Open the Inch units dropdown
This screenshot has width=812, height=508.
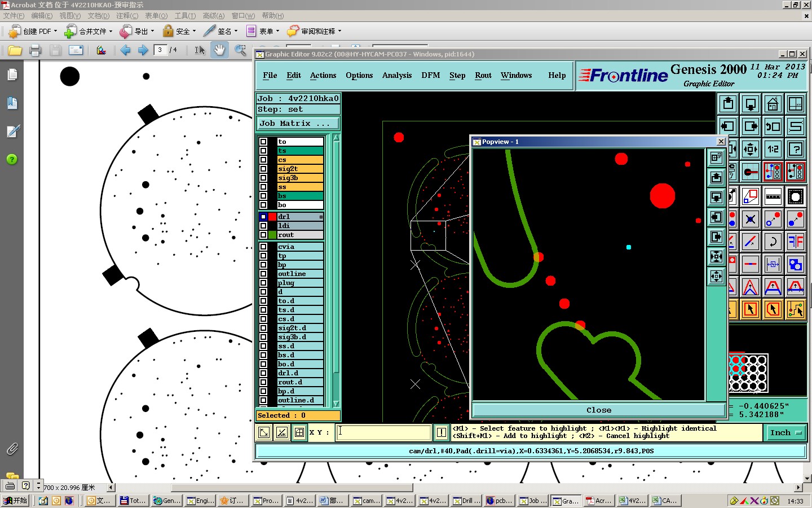[785, 433]
